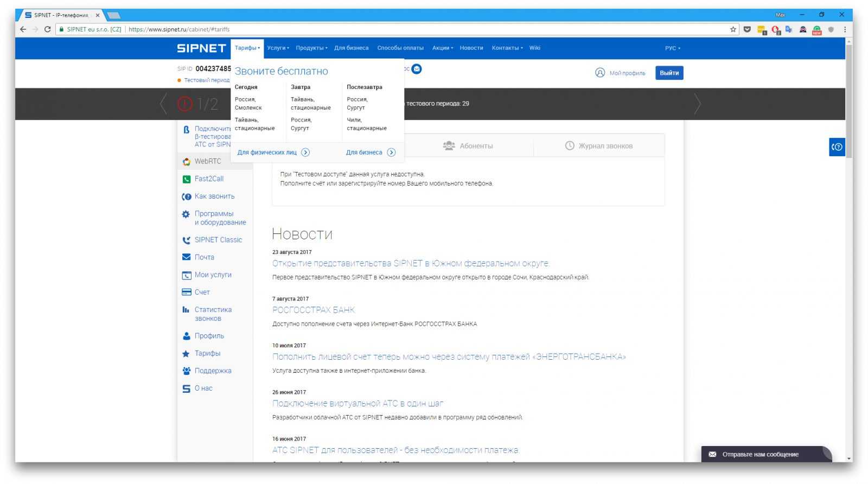The height and width of the screenshot is (484, 868).
Task: Open Подключение виртуальной АТС в один шаг
Action: pyautogui.click(x=358, y=404)
